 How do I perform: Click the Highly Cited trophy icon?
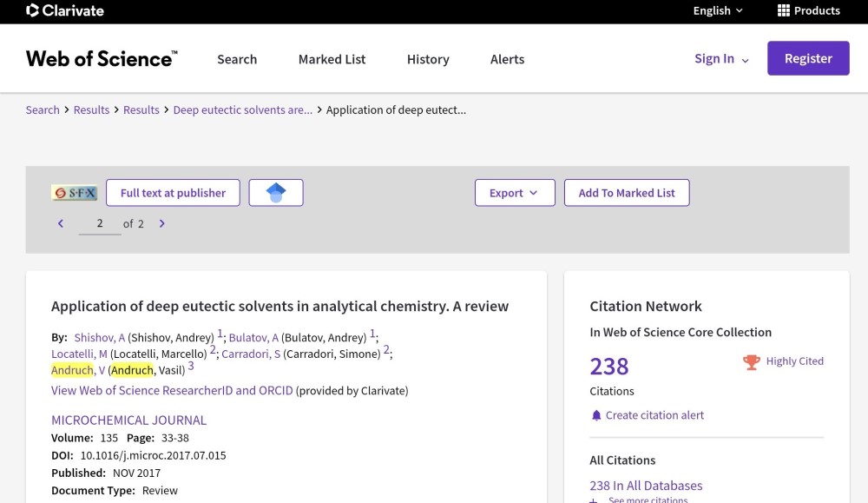751,361
